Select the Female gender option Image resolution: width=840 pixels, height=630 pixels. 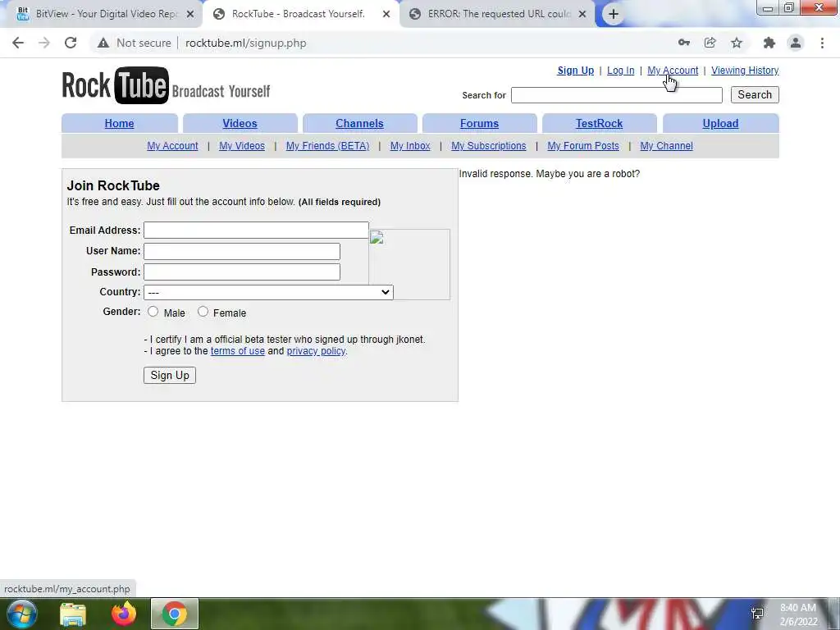[x=203, y=311]
